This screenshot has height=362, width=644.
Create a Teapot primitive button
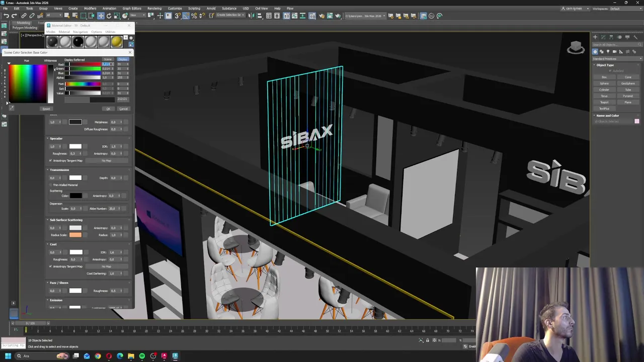604,102
